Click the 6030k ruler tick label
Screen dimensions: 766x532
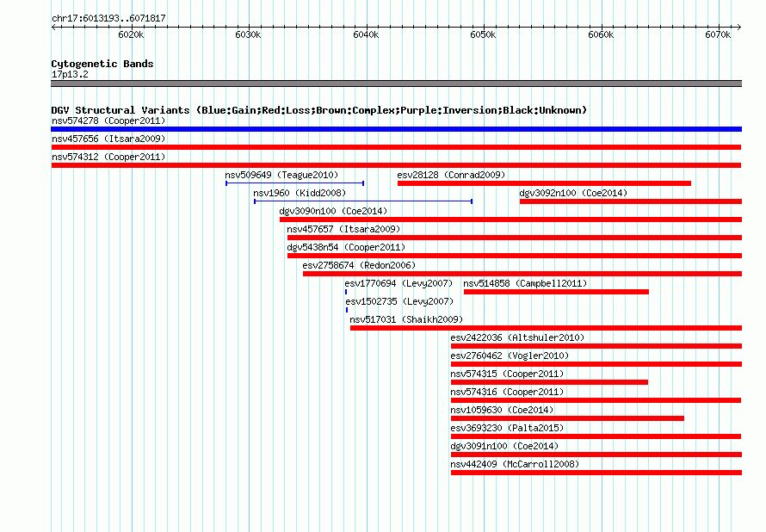click(x=248, y=34)
